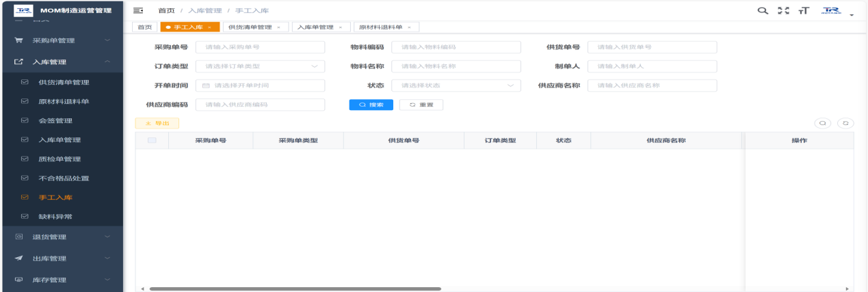Toggle fullscreen mode icon
The height and width of the screenshot is (292, 868).
tap(784, 11)
